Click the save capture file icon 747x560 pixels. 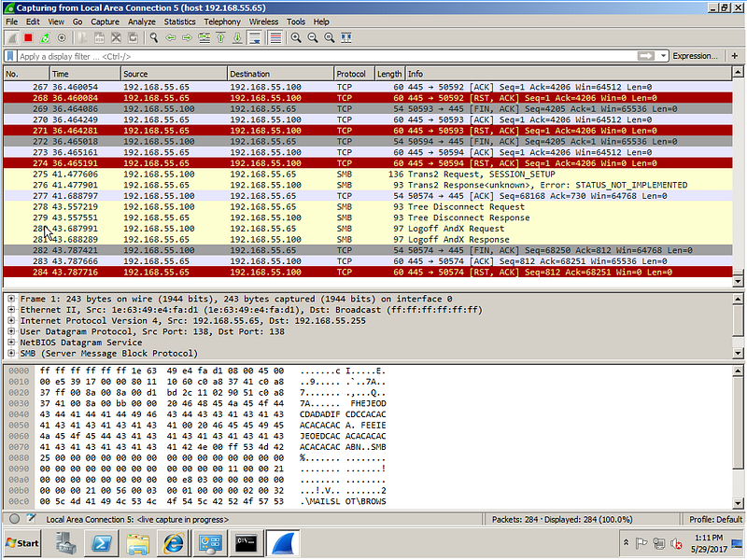click(99, 38)
